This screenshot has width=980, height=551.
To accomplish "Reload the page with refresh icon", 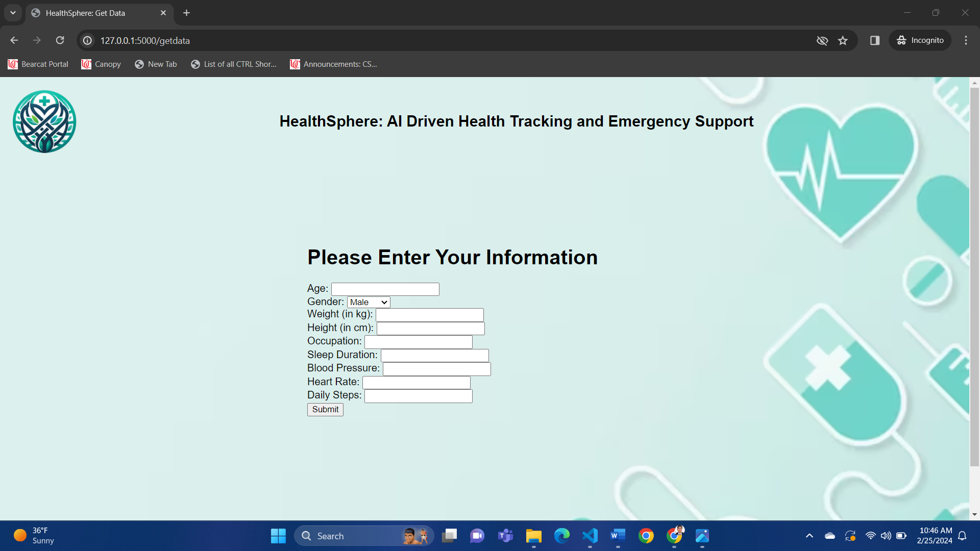I will (60, 40).
